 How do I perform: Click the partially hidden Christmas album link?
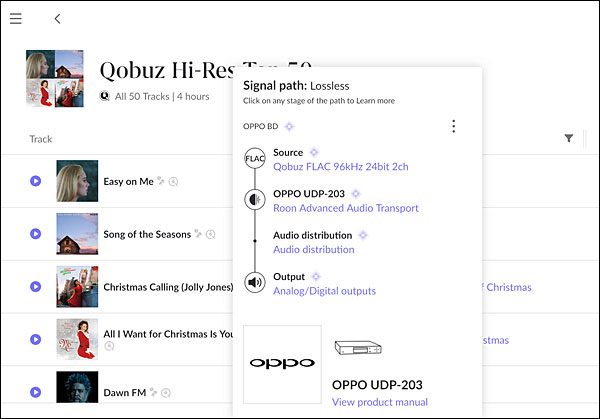(x=507, y=287)
